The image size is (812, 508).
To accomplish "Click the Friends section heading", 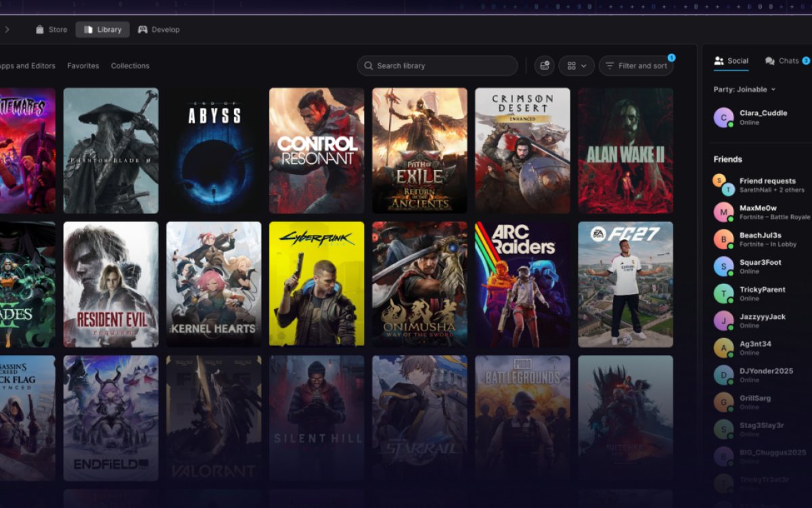I will tap(727, 159).
